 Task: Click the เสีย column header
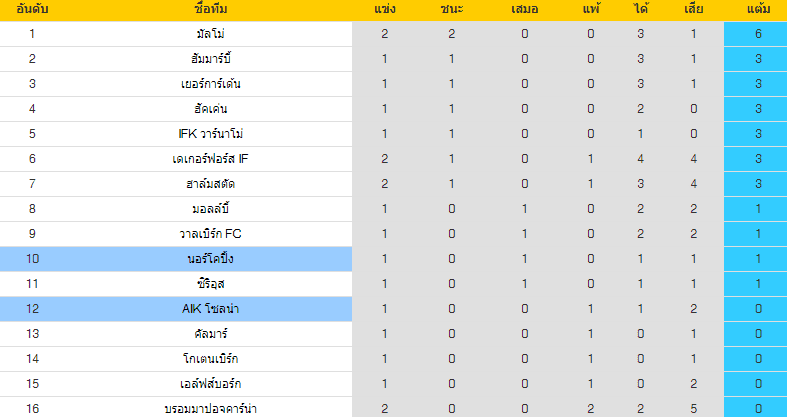pos(693,9)
